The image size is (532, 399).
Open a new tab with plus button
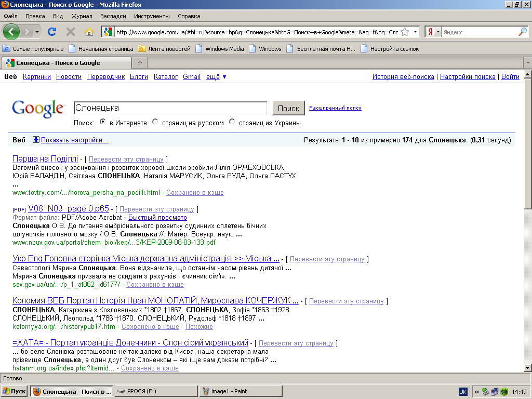139,63
